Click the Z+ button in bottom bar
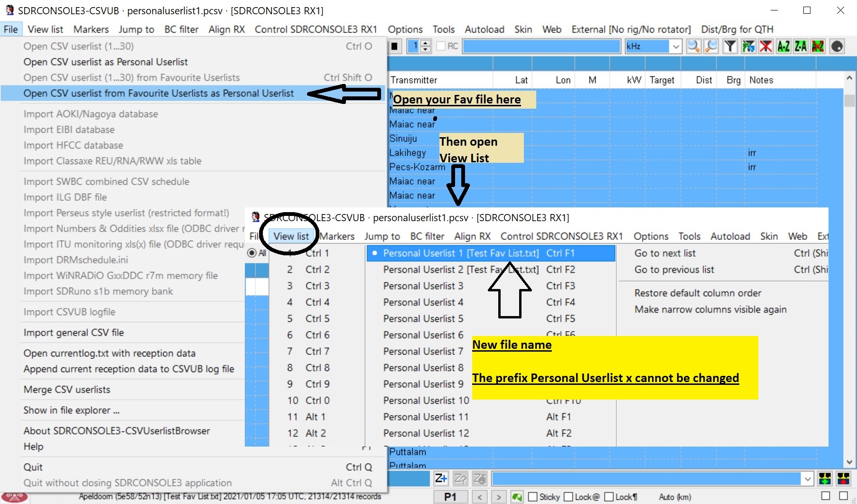This screenshot has width=857, height=504. coord(441,478)
